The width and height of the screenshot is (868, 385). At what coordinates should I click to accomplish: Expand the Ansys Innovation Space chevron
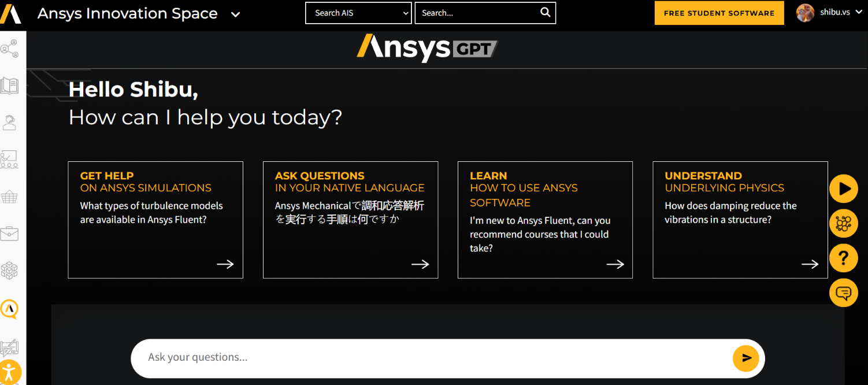(235, 14)
